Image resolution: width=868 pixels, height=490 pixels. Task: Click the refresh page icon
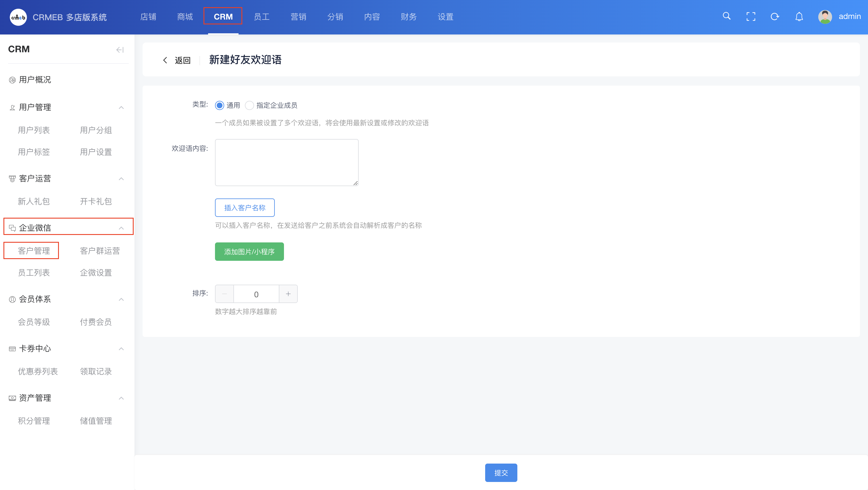(x=775, y=16)
